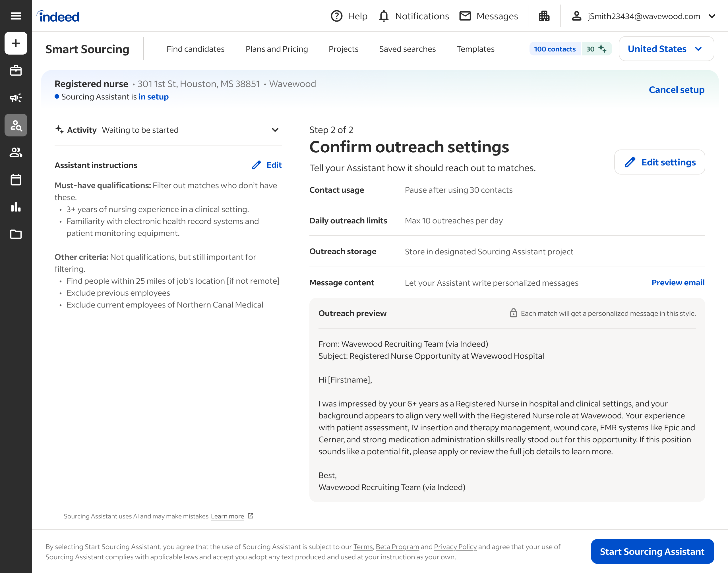The width and height of the screenshot is (728, 573).
Task: Click the email Subject line in preview
Action: [x=431, y=356]
